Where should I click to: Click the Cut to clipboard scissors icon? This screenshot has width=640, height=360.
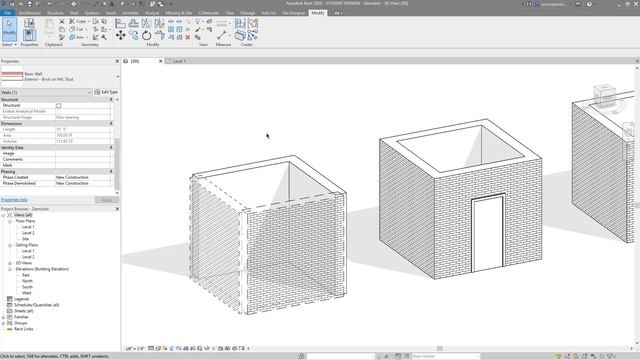tap(62, 21)
